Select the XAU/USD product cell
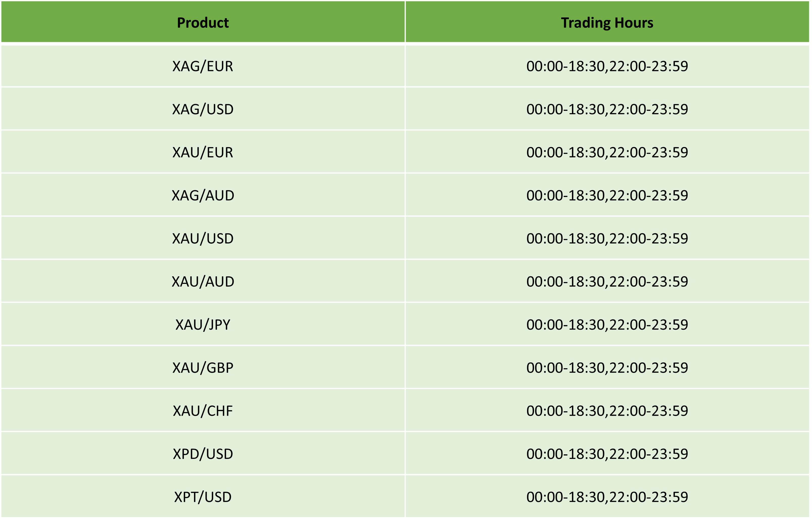 click(x=203, y=239)
